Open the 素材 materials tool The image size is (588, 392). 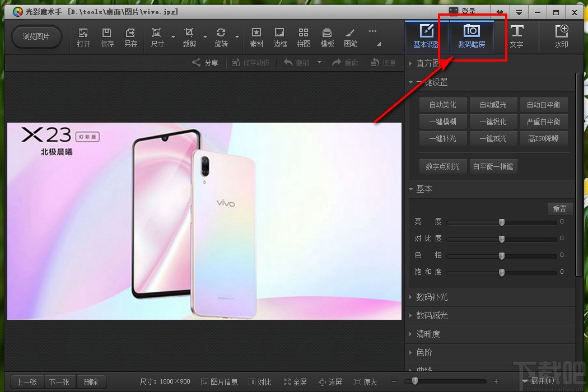point(256,38)
